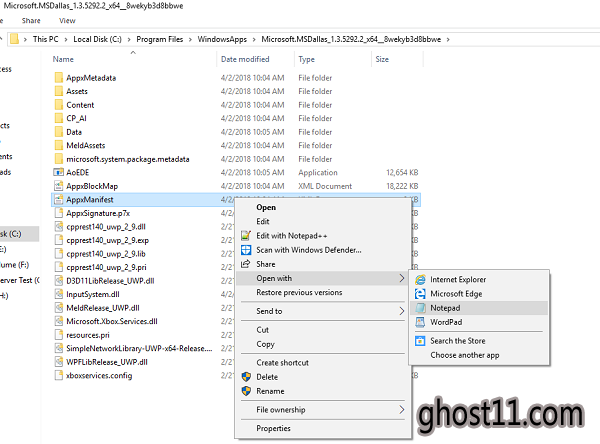Select Restore previous versions
This screenshot has height=444, width=600.
(x=299, y=292)
